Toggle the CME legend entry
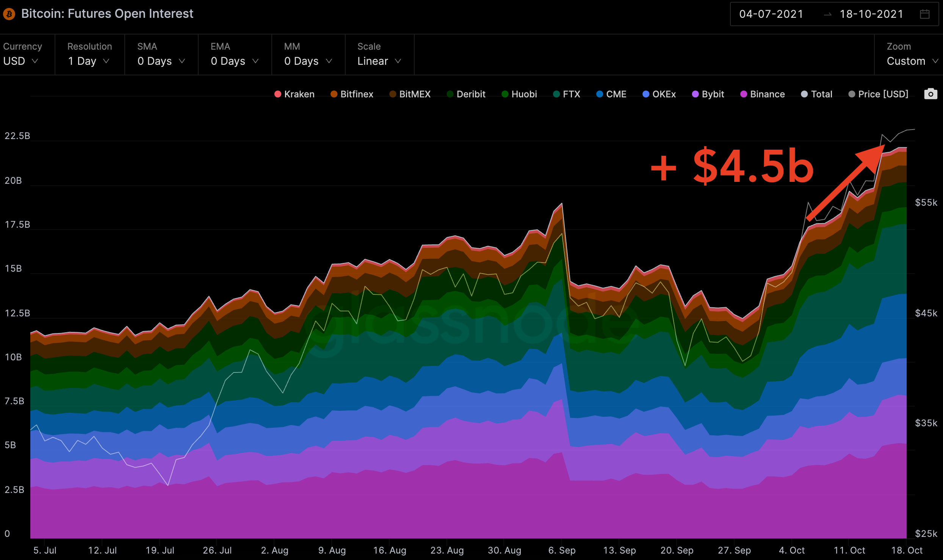 pyautogui.click(x=616, y=94)
